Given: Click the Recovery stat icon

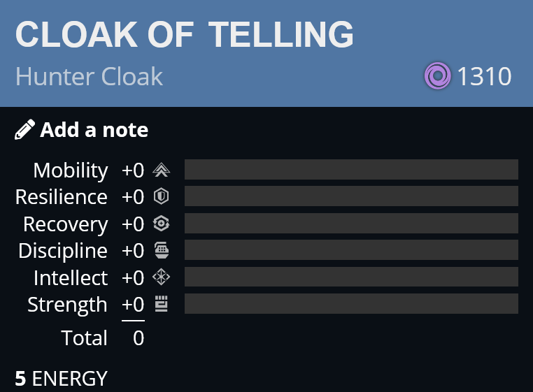Looking at the screenshot, I should [x=161, y=224].
